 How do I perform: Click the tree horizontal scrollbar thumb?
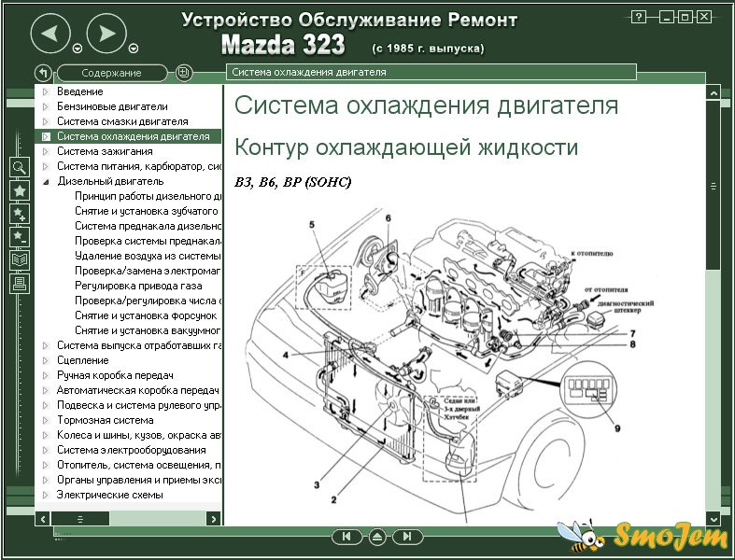coord(80,519)
